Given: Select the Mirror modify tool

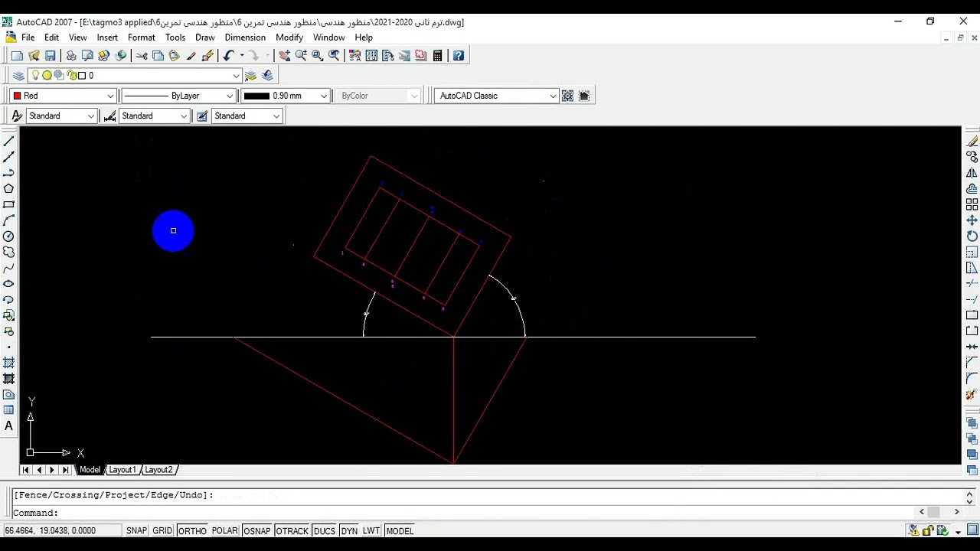Looking at the screenshot, I should point(972,173).
